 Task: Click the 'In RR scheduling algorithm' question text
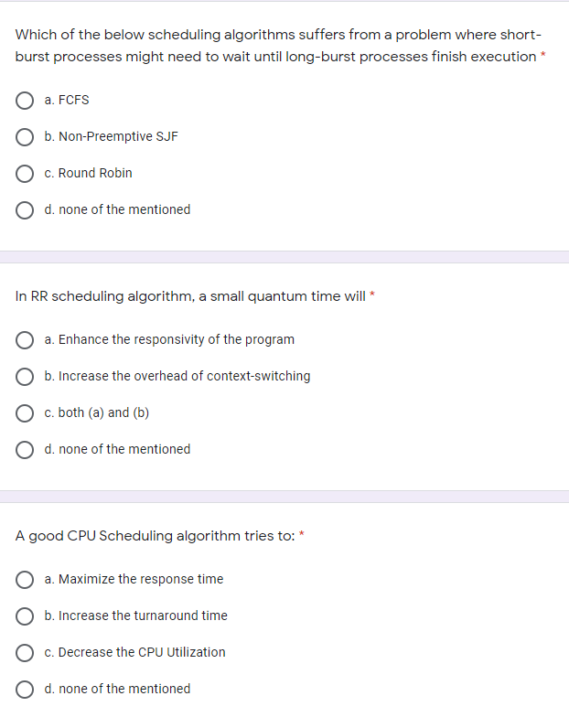(x=190, y=296)
